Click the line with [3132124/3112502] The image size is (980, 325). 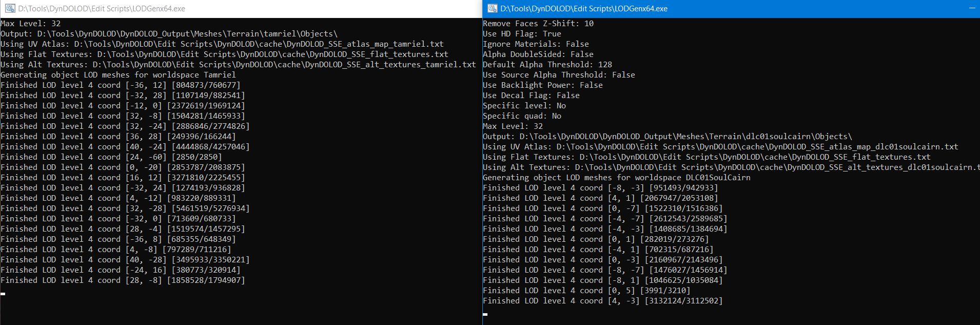603,301
